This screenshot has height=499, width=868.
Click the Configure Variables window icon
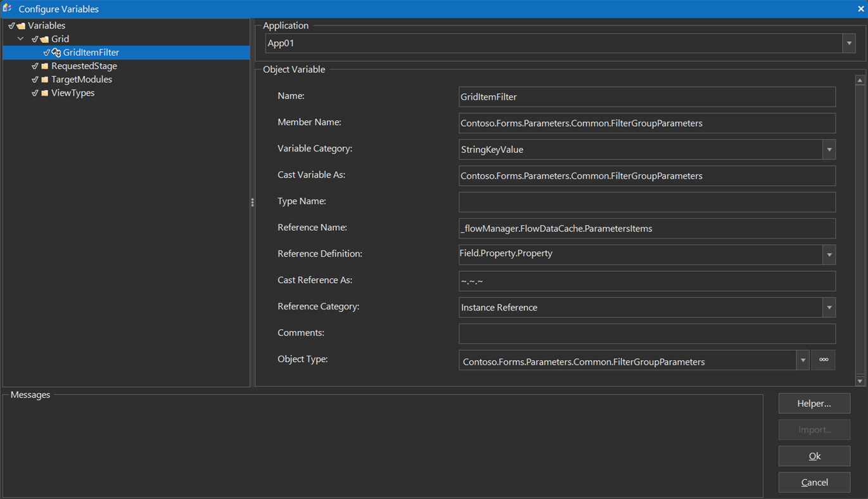[8, 9]
